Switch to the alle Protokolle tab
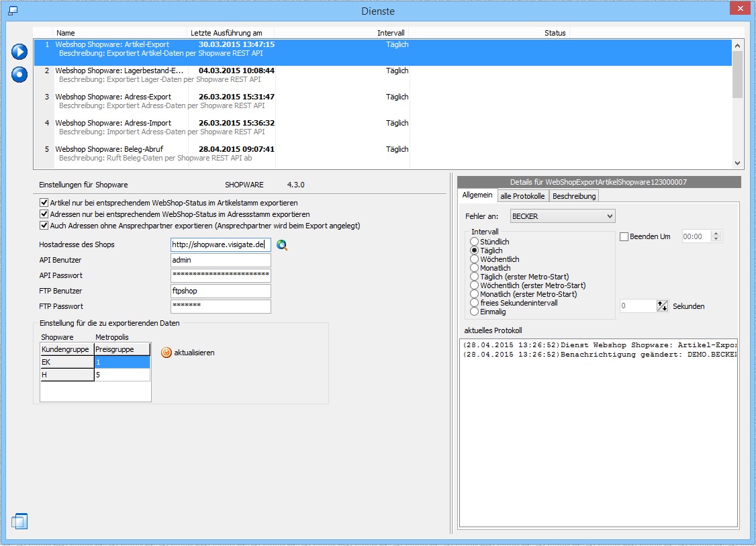 coord(522,196)
